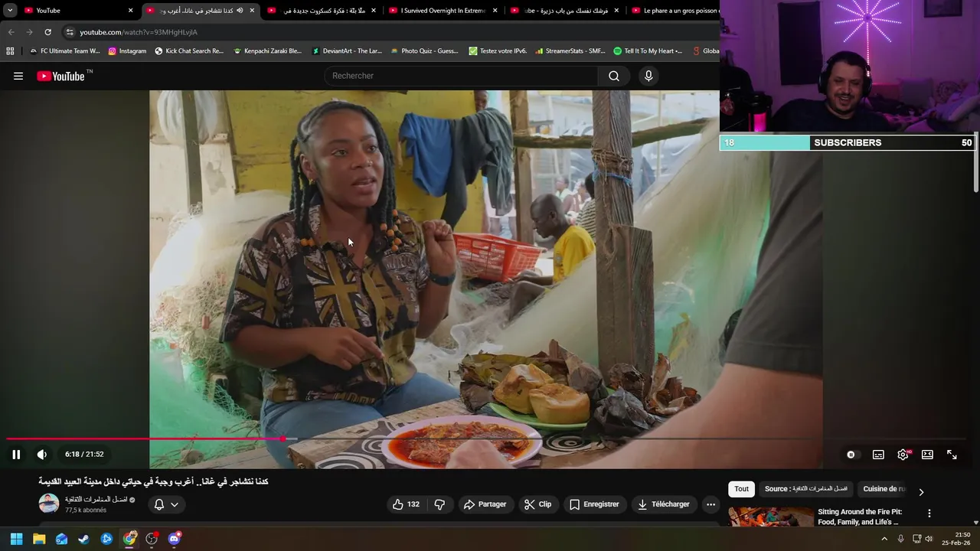Image resolution: width=980 pixels, height=551 pixels.
Task: Open the YouTube hamburger guide menu
Action: (x=18, y=76)
